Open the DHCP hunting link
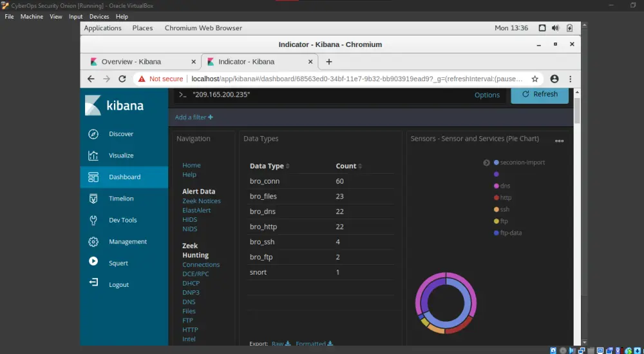 click(x=191, y=283)
